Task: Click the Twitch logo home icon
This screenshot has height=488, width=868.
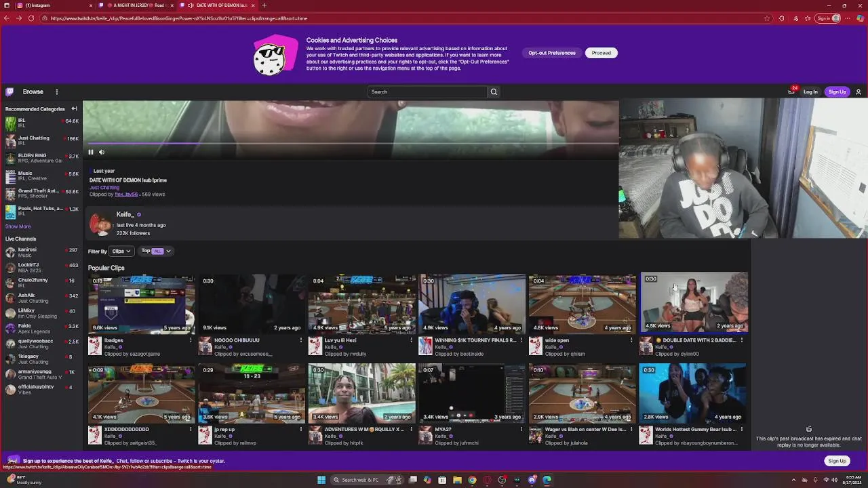Action: point(9,91)
